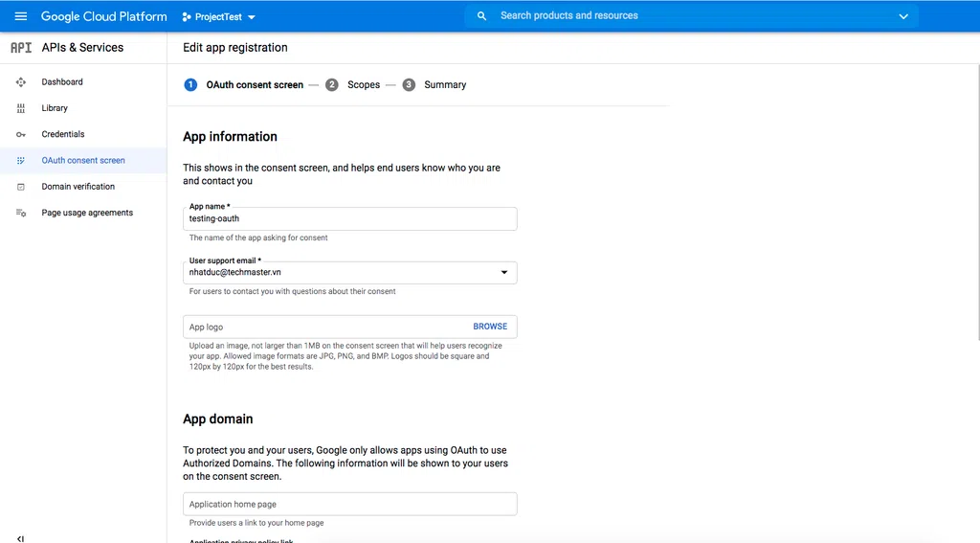Open the User support email dropdown

(350, 273)
